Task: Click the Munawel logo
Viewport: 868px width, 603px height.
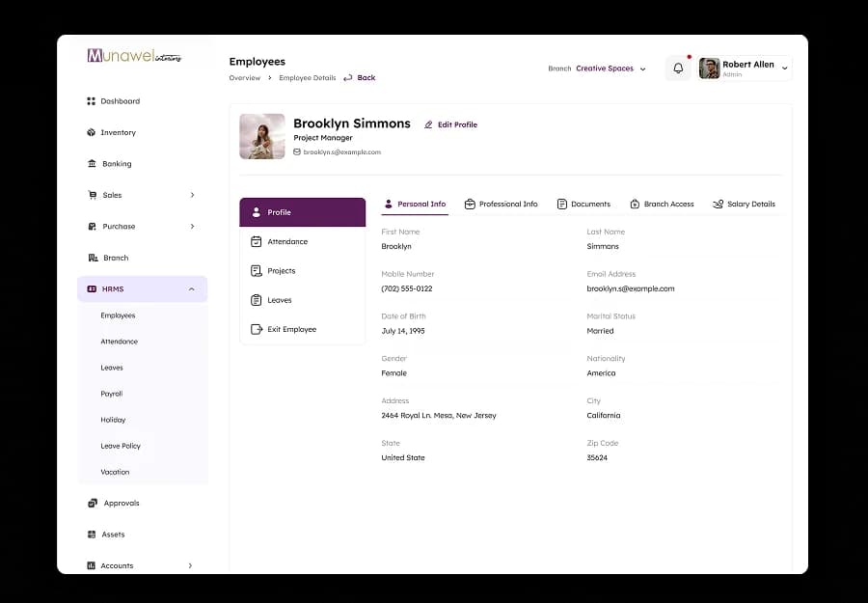Action: pos(134,55)
